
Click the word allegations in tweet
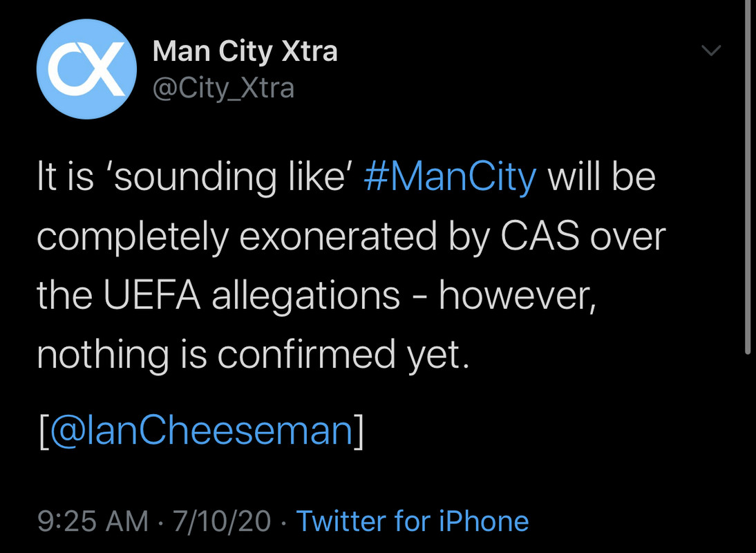coord(305,296)
